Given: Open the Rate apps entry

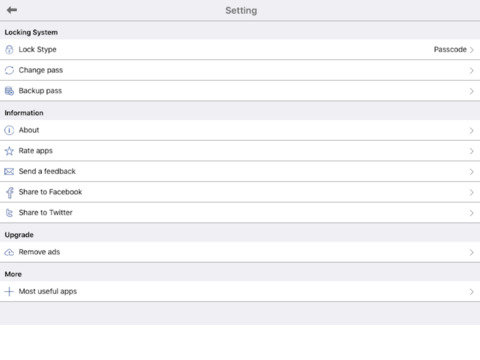Looking at the screenshot, I should (x=240, y=151).
